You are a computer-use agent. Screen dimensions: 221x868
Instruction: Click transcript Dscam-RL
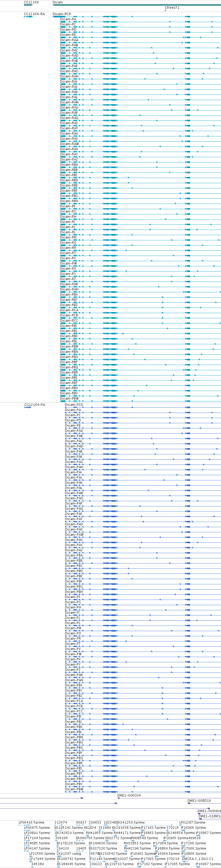click(x=68, y=232)
